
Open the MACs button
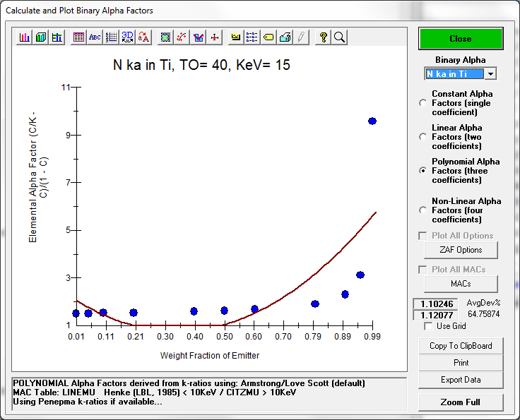pos(461,284)
